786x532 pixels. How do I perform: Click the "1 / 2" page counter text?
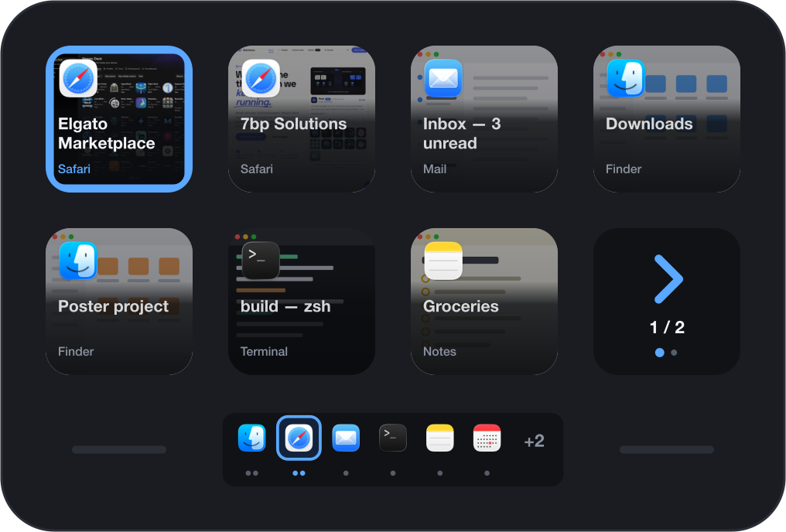coord(667,327)
